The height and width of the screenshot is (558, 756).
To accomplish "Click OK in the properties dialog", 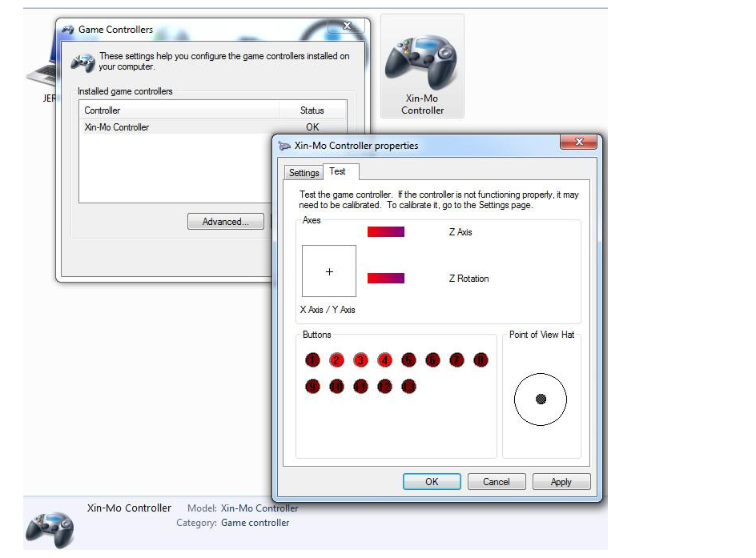I will [x=432, y=481].
